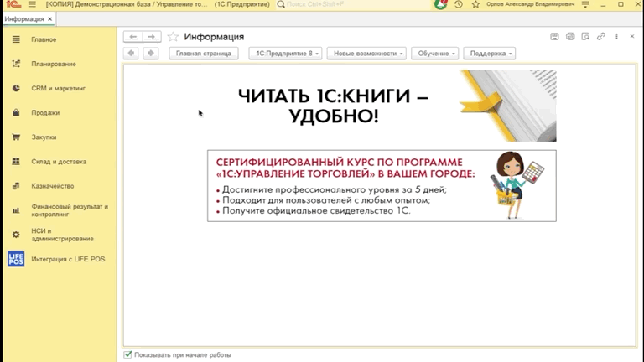
Task: Select the Информация tab
Action: coord(24,19)
